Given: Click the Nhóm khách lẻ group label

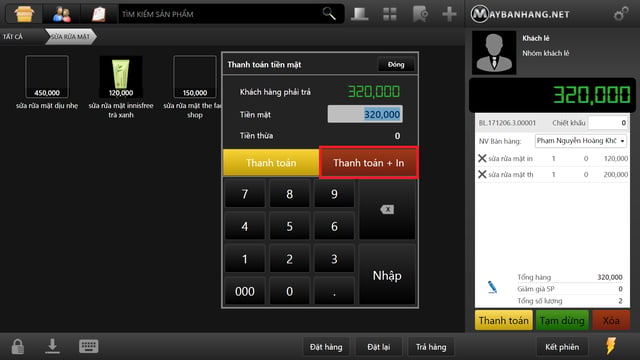Looking at the screenshot, I should coord(546,53).
